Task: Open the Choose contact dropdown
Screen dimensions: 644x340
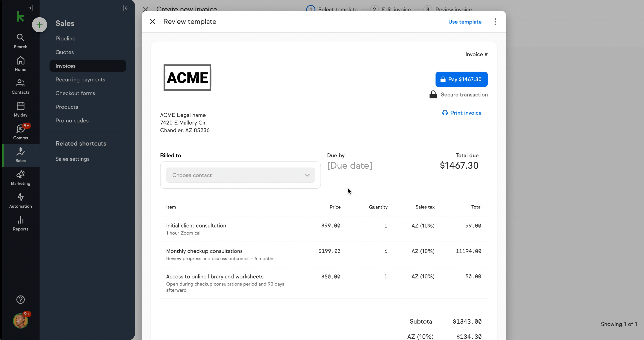Action: pyautogui.click(x=241, y=175)
